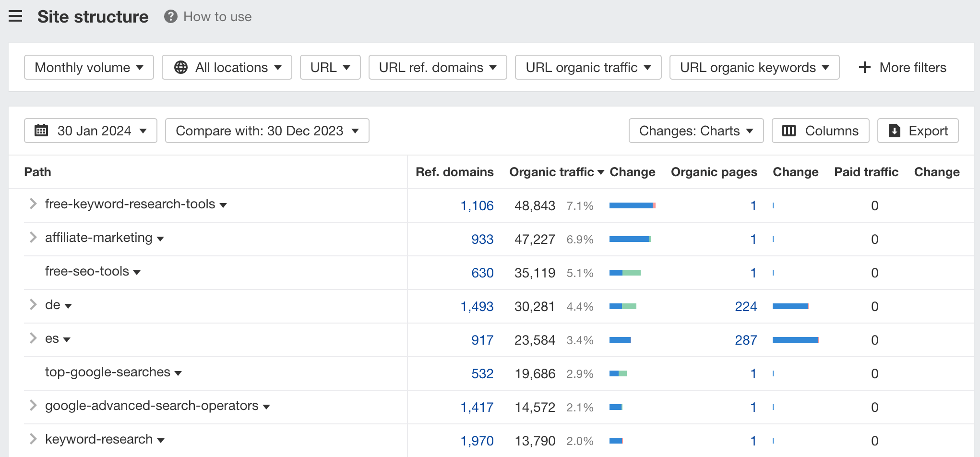This screenshot has width=980, height=457.
Task: Click 1,493 ref. domains link for de
Action: (477, 306)
